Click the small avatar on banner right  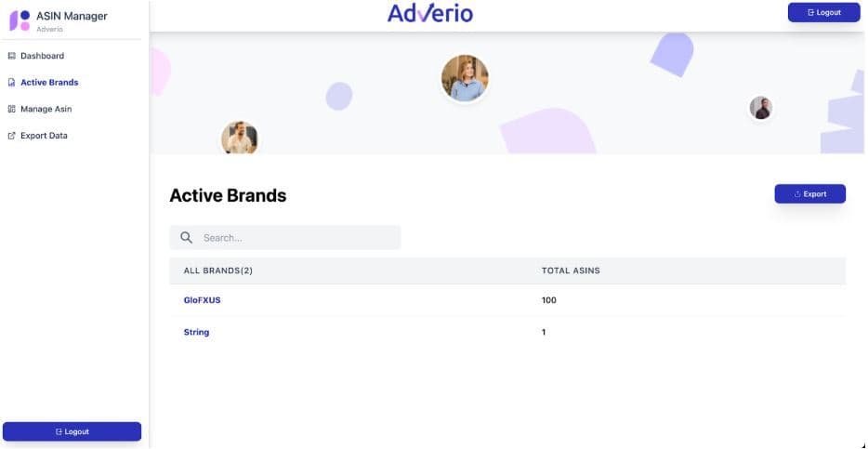(761, 108)
